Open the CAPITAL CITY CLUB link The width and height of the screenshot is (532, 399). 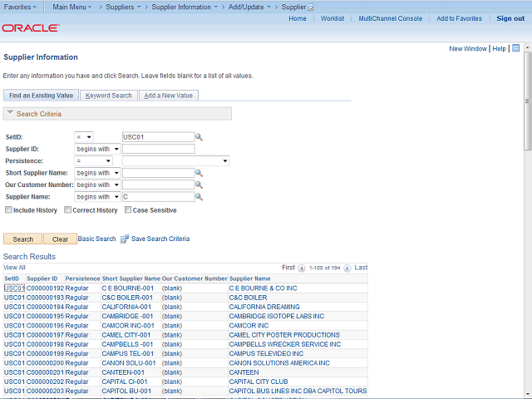click(x=259, y=382)
